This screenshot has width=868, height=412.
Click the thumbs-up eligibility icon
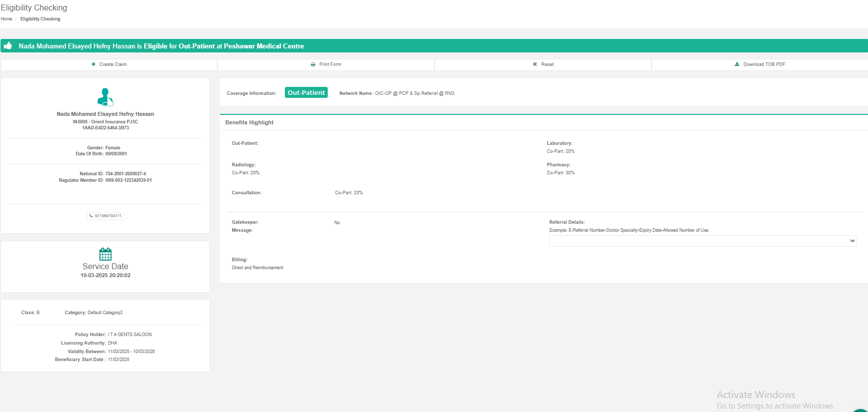[x=8, y=46]
